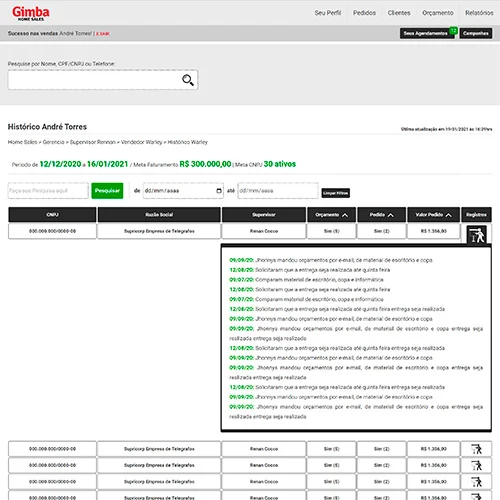Click the 'até' end date field
Image resolution: width=500 pixels, height=500 pixels.
(x=278, y=191)
